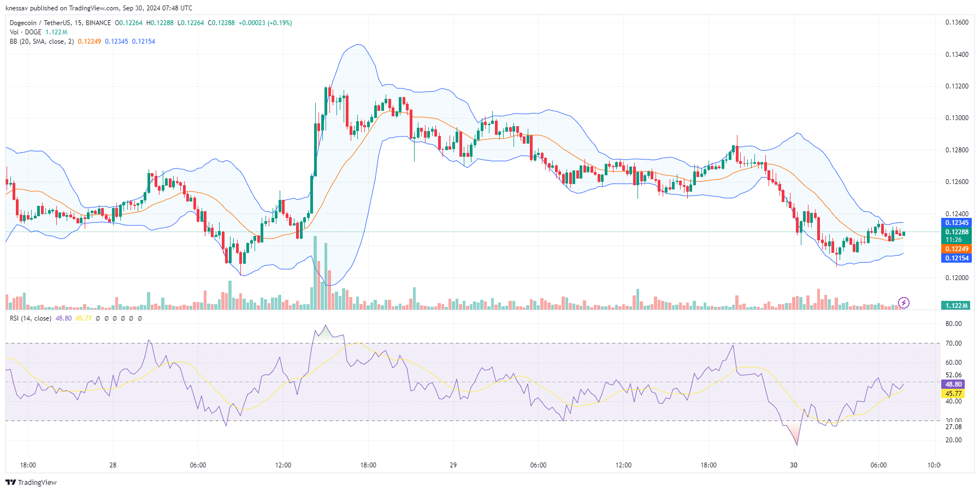Click the 0.13600 price axis label

pyautogui.click(x=957, y=22)
